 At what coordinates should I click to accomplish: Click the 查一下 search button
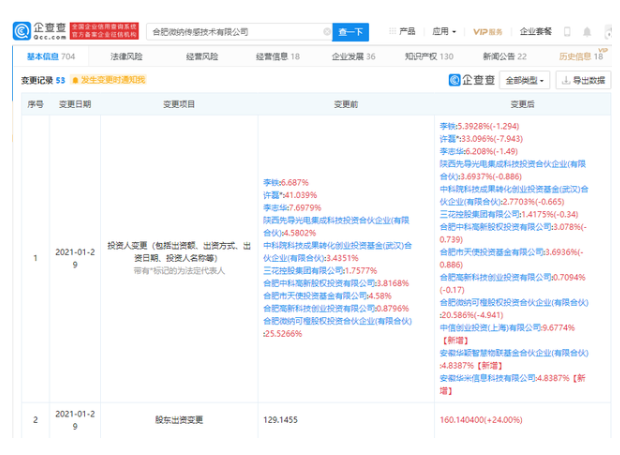[351, 32]
